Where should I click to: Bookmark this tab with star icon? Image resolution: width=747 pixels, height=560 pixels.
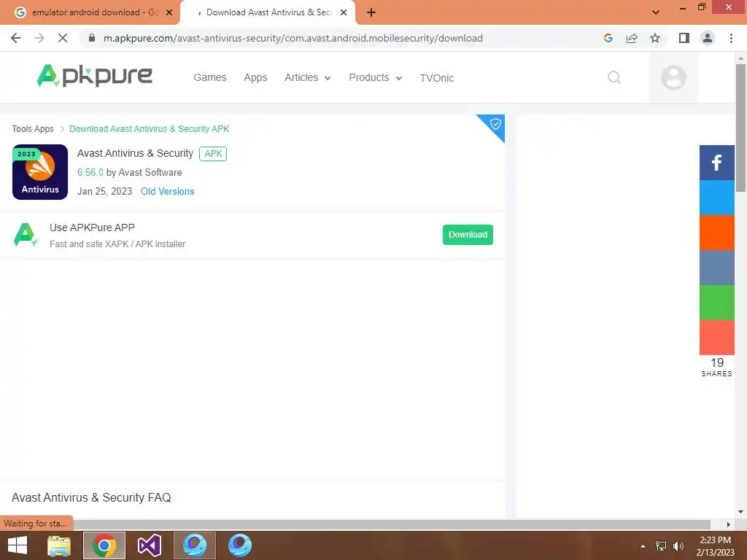[x=655, y=38]
